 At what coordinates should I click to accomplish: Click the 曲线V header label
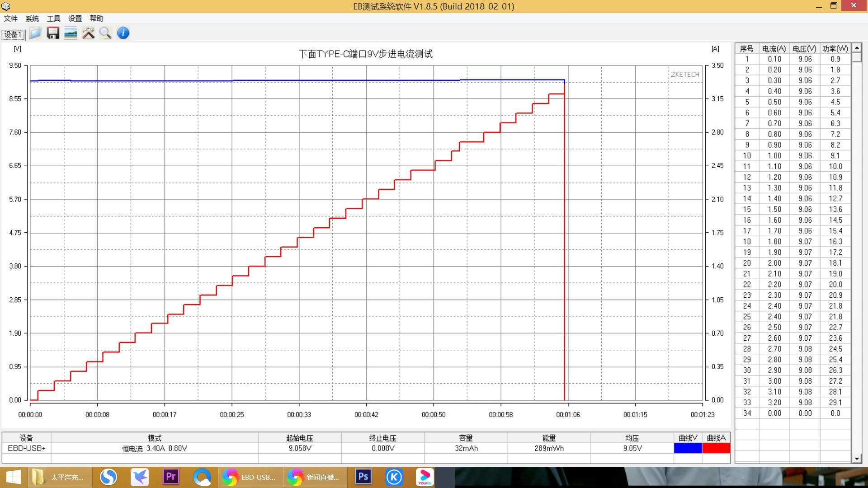coord(688,438)
